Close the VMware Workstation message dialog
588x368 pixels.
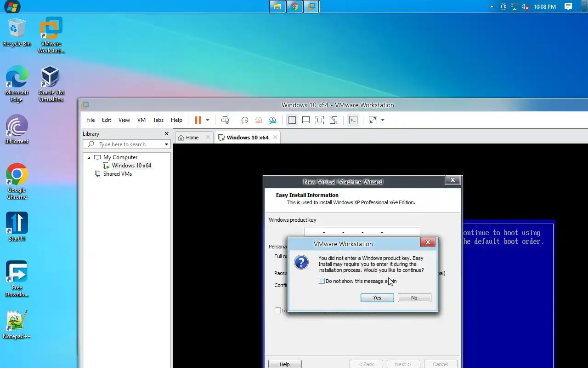coord(428,242)
